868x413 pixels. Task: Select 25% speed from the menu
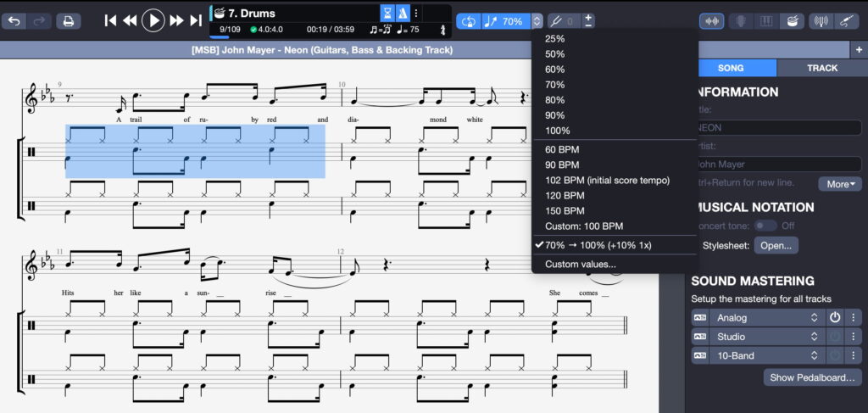[615, 39]
